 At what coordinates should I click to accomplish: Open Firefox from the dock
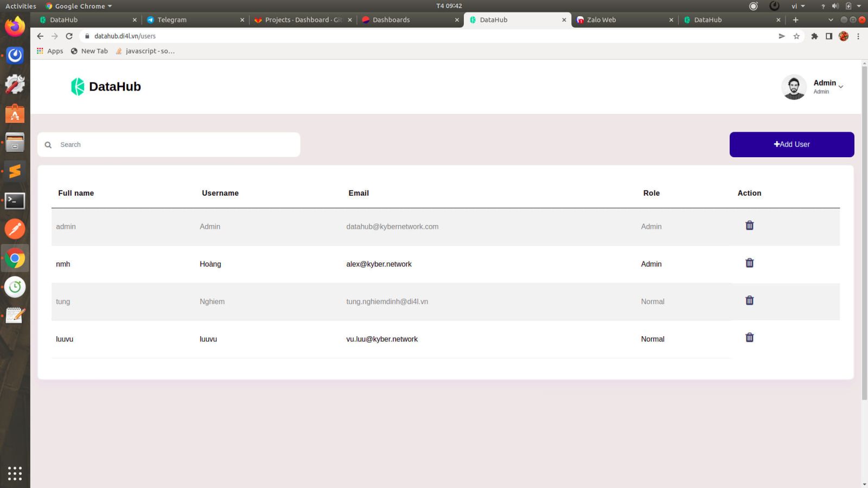pyautogui.click(x=15, y=26)
